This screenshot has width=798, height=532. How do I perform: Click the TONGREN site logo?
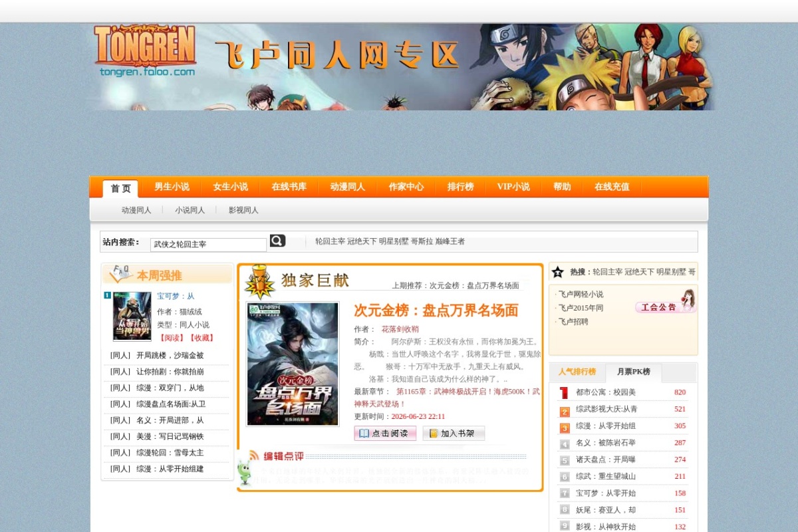point(145,52)
